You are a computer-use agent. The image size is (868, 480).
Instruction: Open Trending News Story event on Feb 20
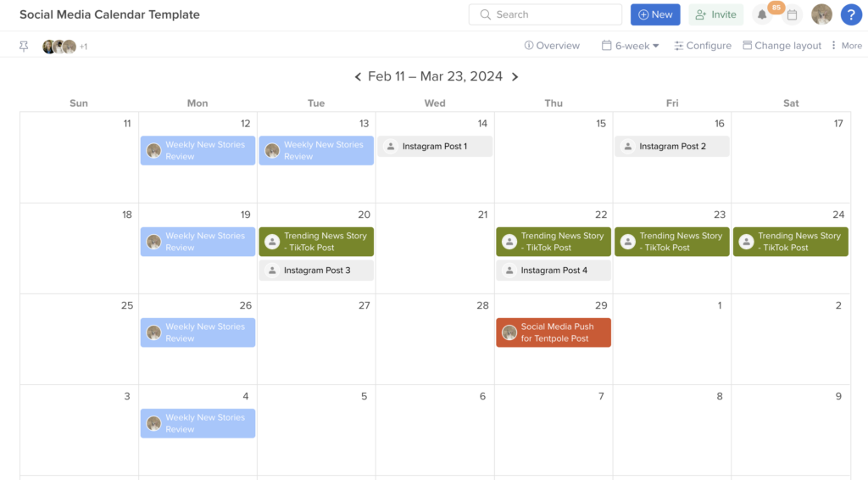click(x=316, y=242)
